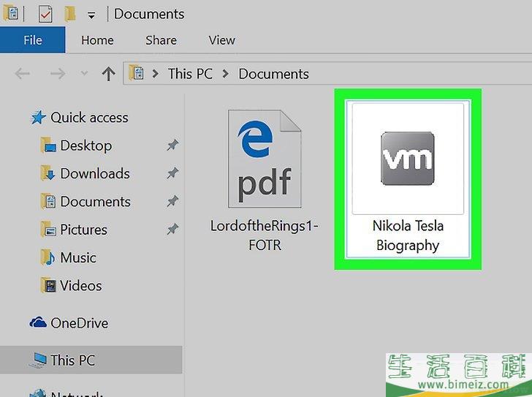Click the Pictures folder icon in sidebar

tap(48, 230)
